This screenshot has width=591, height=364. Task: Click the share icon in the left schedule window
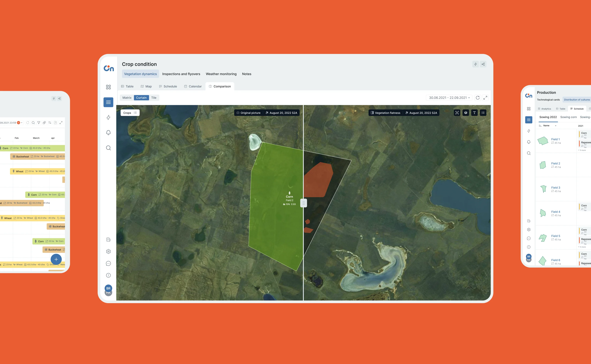click(59, 98)
